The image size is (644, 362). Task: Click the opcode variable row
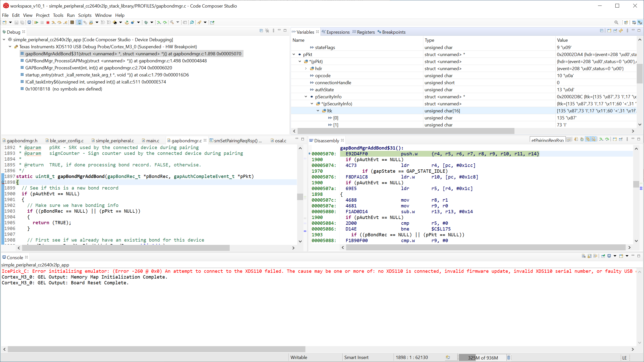[464, 75]
